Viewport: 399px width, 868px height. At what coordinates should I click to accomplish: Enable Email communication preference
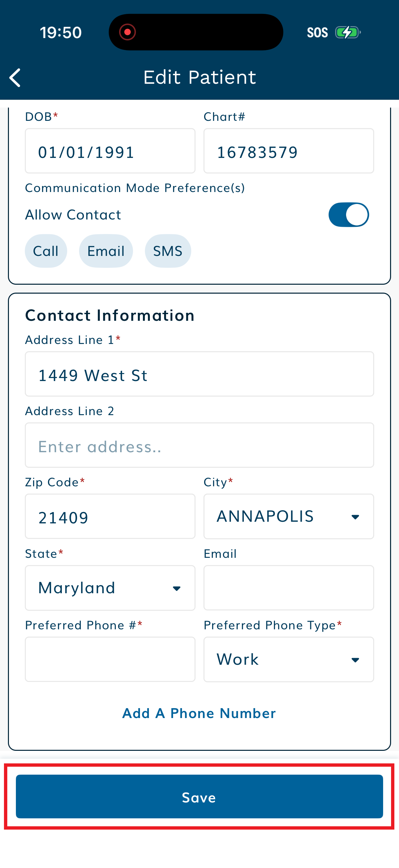[x=106, y=251]
